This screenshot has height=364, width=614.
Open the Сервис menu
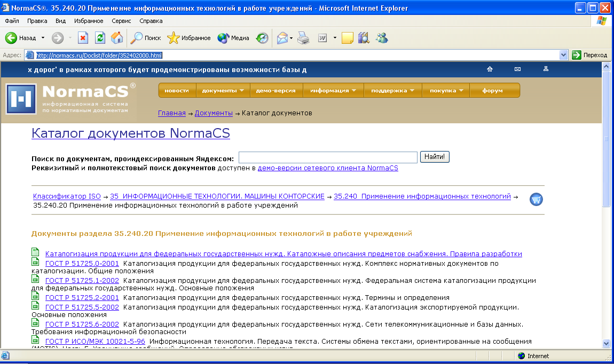121,21
